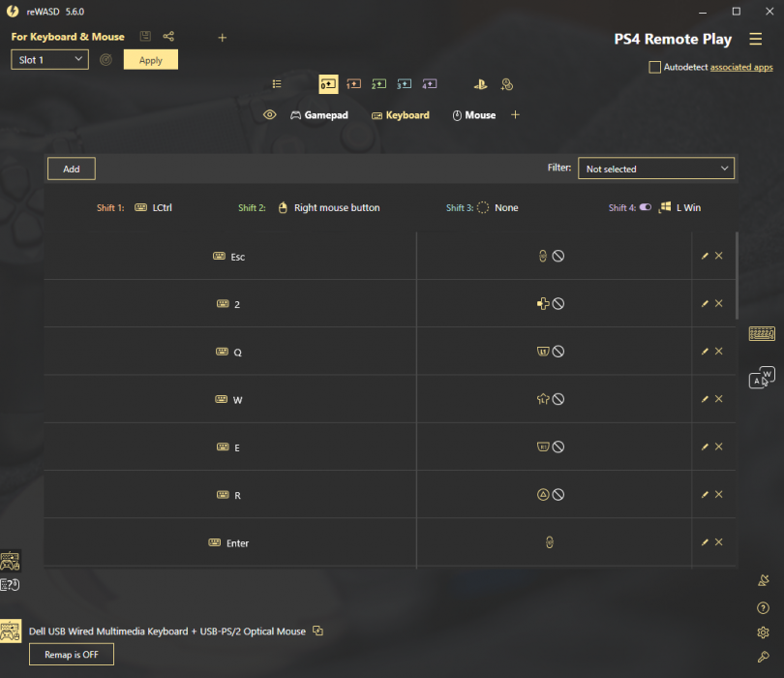The height and width of the screenshot is (678, 784).
Task: Click the Add button above the mappings list
Action: click(x=72, y=169)
